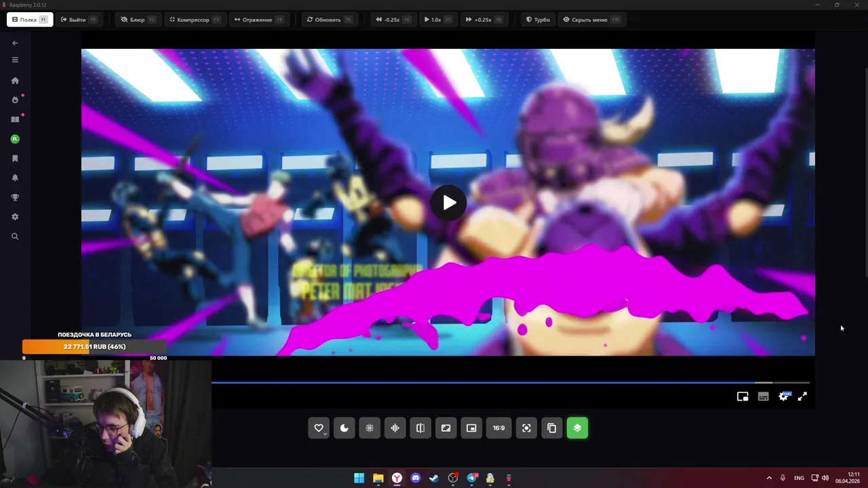Open the player mini-window icon
The width and height of the screenshot is (868, 488).
743,396
